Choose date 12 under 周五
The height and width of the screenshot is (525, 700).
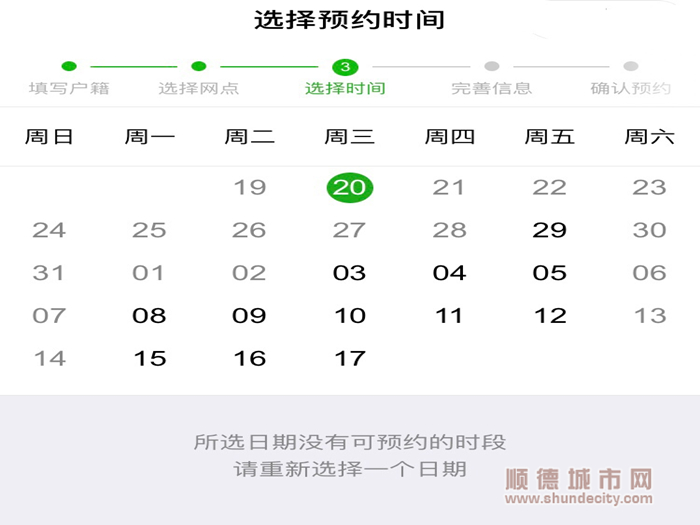click(x=550, y=316)
